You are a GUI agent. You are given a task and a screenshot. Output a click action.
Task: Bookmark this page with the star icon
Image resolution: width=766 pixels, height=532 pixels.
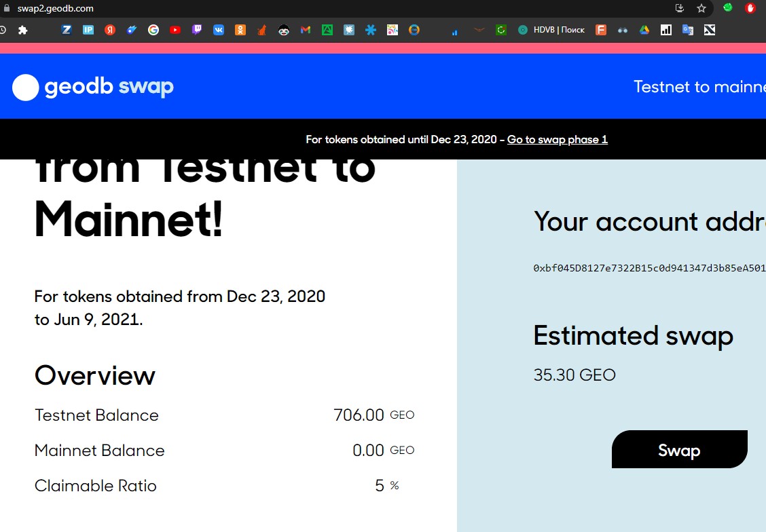click(701, 8)
